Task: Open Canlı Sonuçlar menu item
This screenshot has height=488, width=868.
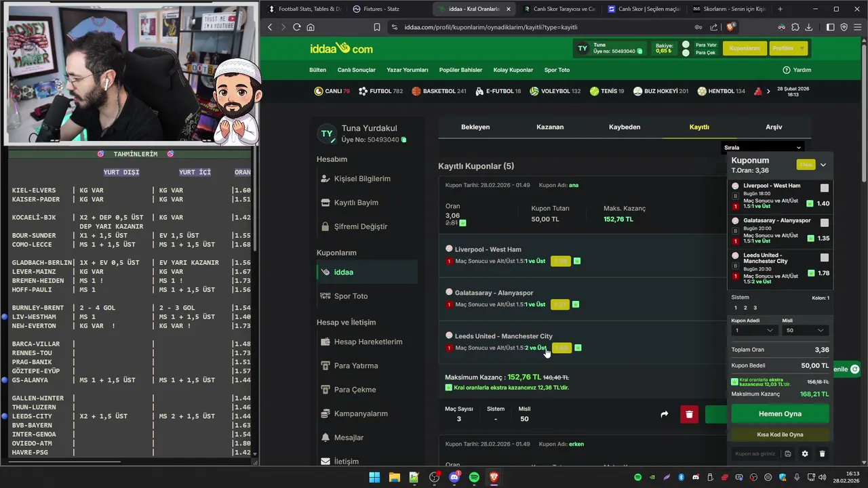Action: tap(357, 70)
